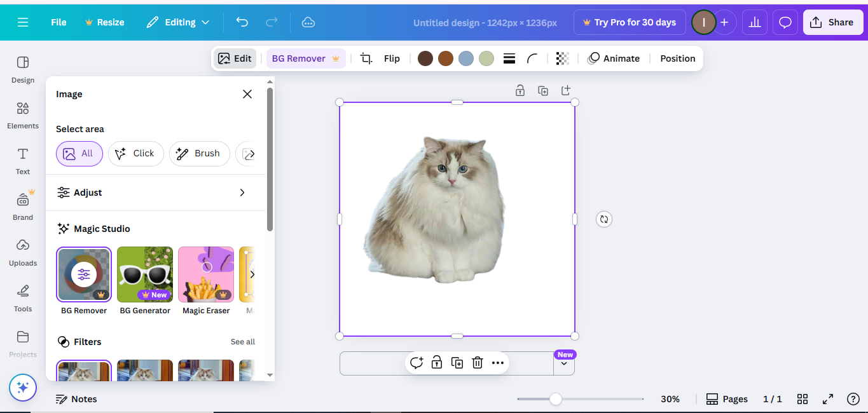Select the Brush area selection tool
The image size is (868, 413).
[199, 153]
